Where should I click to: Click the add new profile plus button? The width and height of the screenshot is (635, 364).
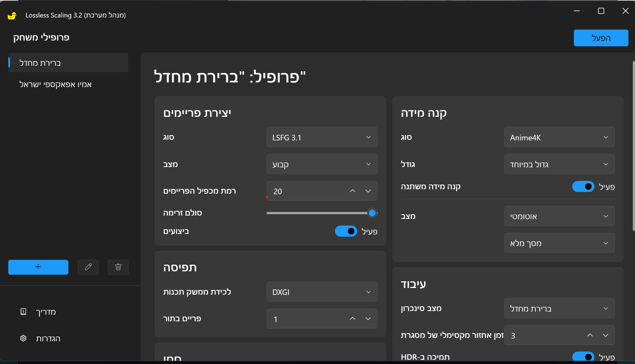[38, 267]
